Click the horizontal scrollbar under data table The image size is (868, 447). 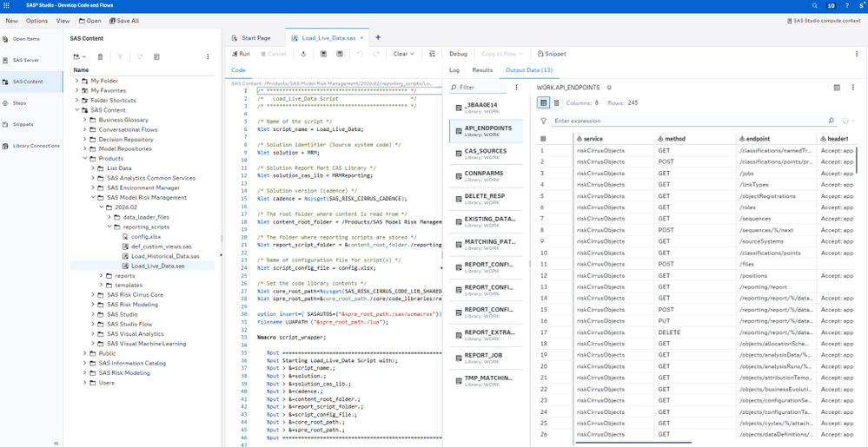point(633,443)
